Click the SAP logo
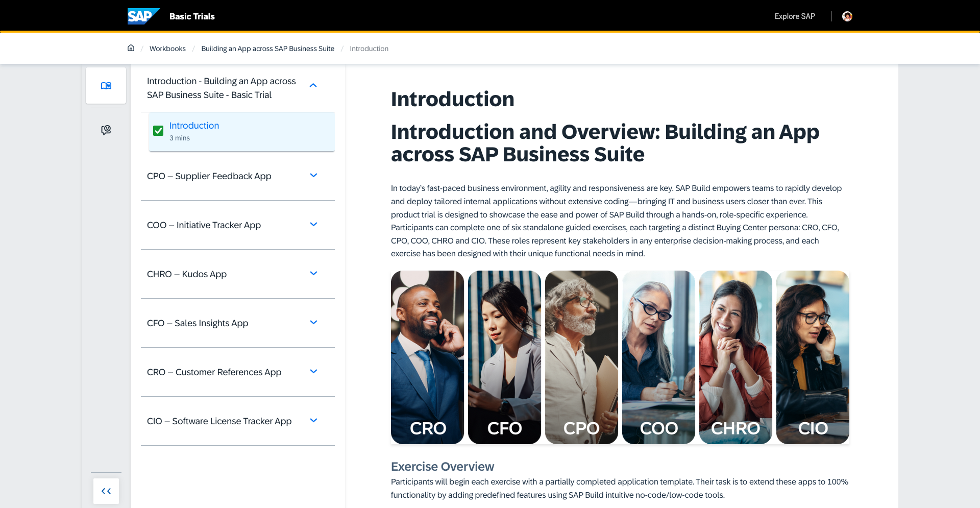Image resolution: width=980 pixels, height=508 pixels. point(143,16)
